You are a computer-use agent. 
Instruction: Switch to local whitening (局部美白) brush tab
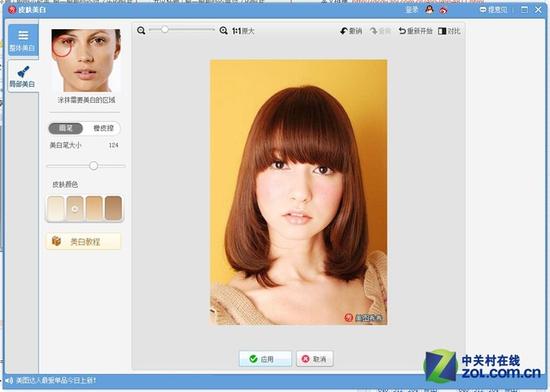point(23,76)
